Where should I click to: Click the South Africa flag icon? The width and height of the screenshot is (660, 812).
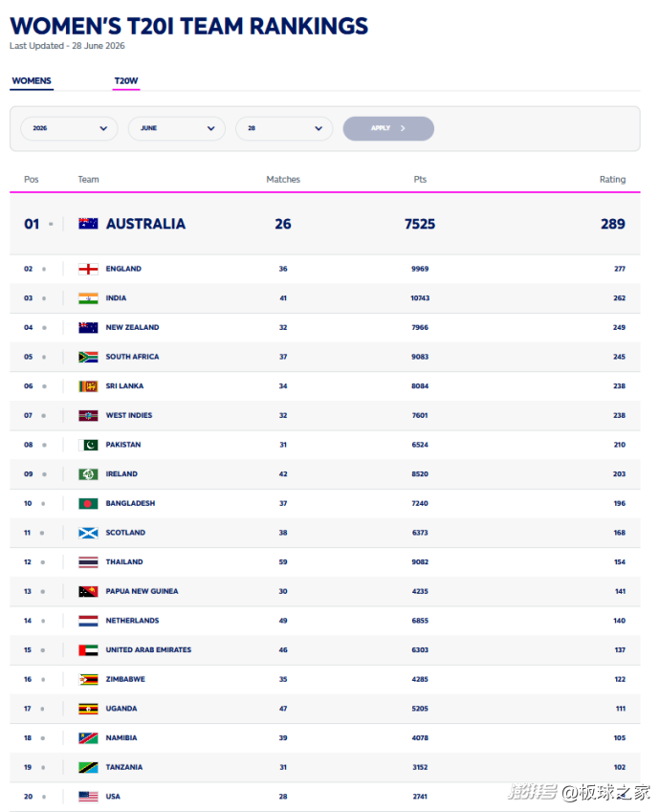pyautogui.click(x=88, y=357)
